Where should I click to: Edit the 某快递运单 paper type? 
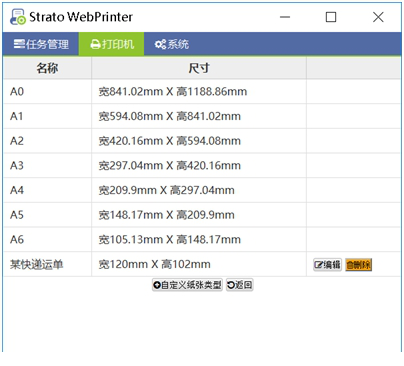[x=327, y=265]
